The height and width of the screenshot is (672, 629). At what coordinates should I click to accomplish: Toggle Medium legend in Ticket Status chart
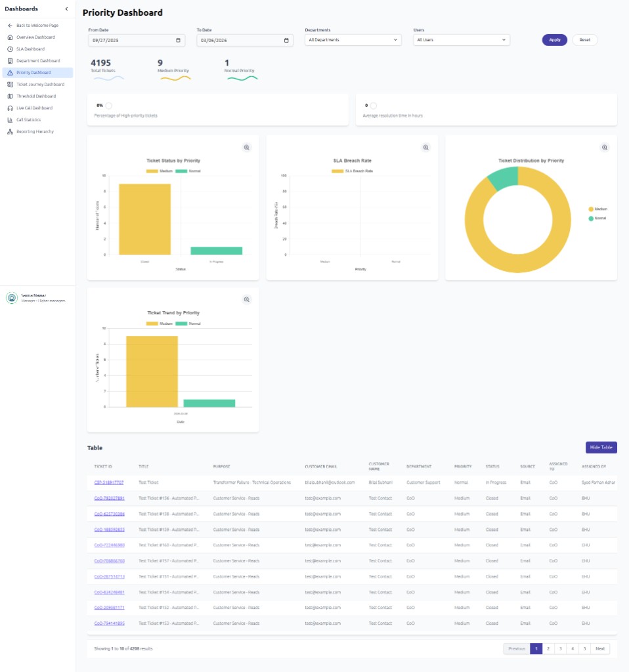tap(156, 171)
